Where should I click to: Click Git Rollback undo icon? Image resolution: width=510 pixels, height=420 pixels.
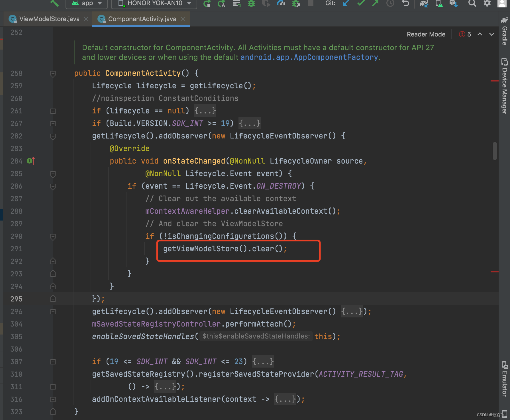[x=405, y=3]
